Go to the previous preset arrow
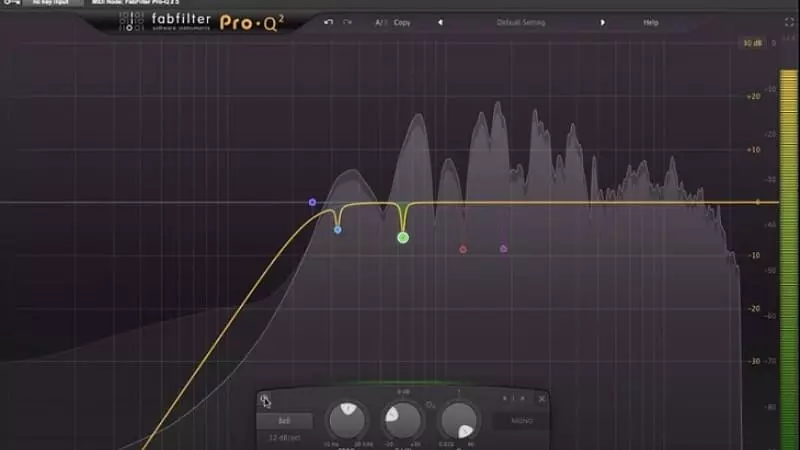Image resolution: width=800 pixels, height=450 pixels. pyautogui.click(x=440, y=22)
